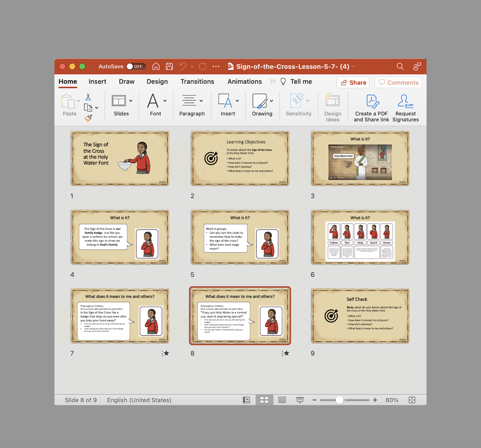Open the Animations tab
Screen dimensions: 481x448
coord(245,82)
